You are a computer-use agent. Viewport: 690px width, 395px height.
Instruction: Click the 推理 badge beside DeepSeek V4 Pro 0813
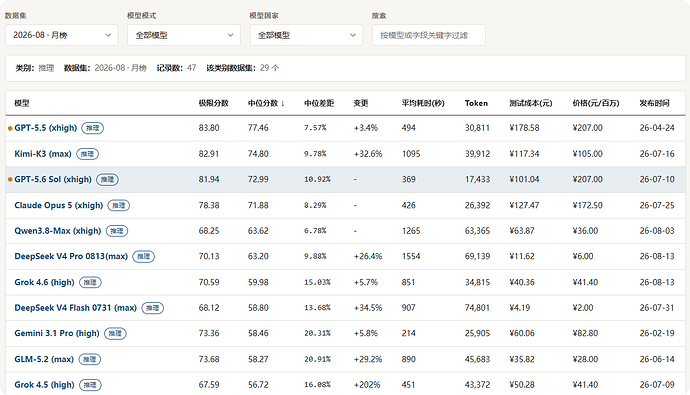[x=143, y=256]
